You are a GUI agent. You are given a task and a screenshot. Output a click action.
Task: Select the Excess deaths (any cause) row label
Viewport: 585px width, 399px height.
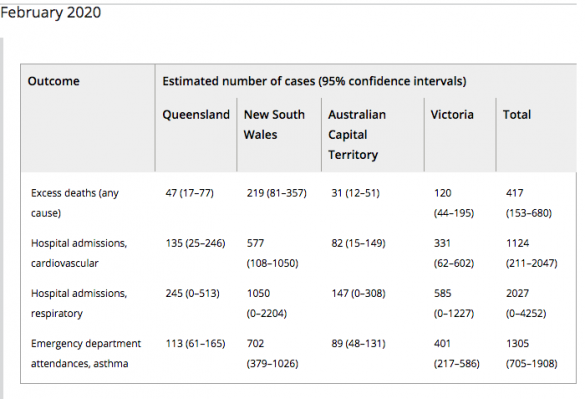(75, 203)
